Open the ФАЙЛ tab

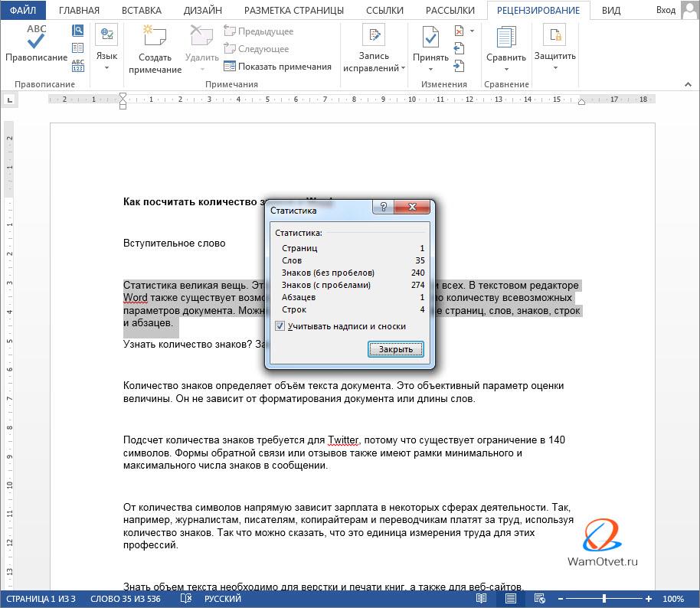click(x=23, y=10)
